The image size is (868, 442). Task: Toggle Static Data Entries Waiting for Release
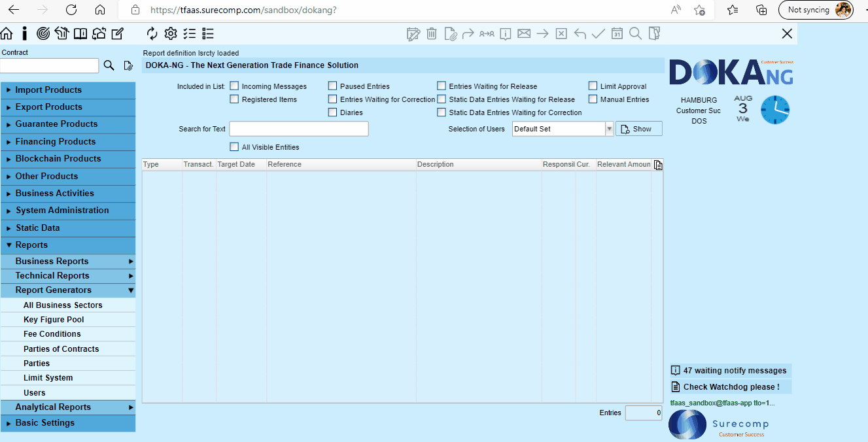click(442, 99)
